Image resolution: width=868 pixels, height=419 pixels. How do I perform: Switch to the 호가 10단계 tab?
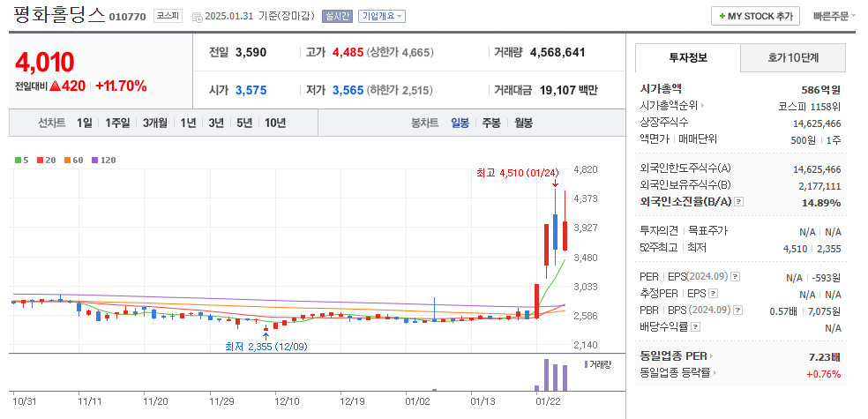(x=793, y=57)
